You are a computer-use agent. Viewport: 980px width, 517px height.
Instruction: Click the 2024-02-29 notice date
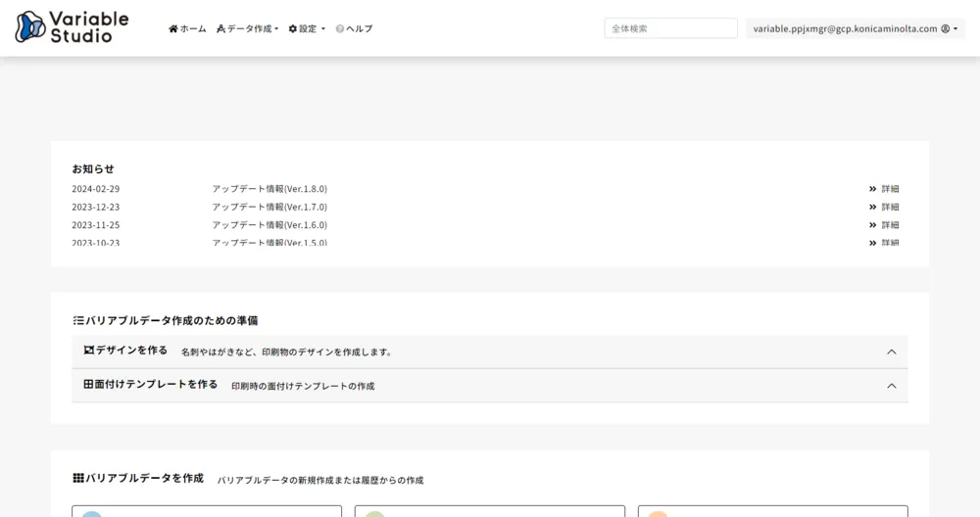coord(96,189)
